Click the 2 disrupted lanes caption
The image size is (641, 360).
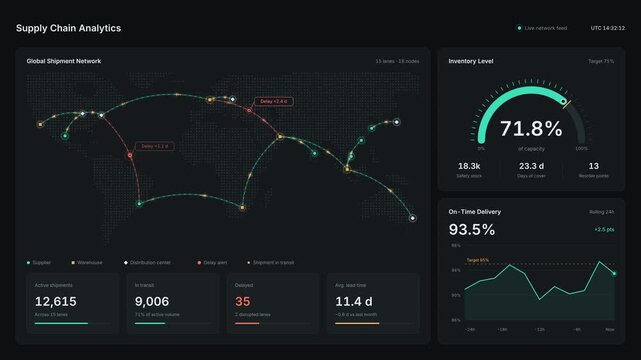pos(253,315)
